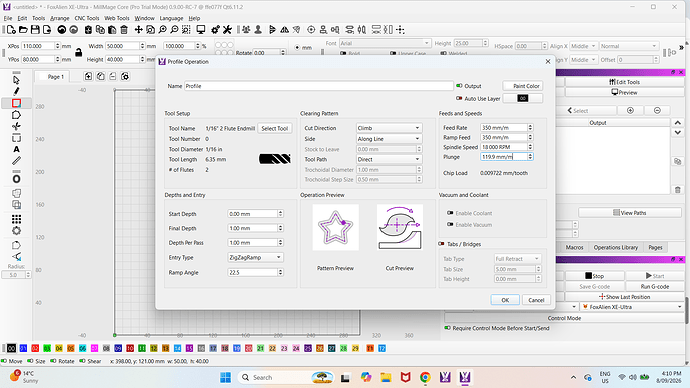Select the scissors trim tool
The image size is (690, 388).
pyautogui.click(x=16, y=126)
